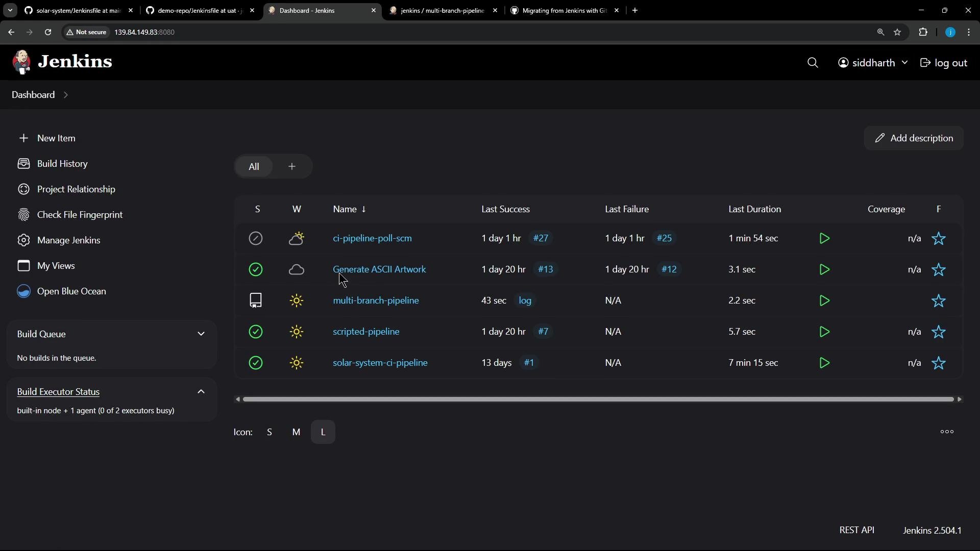
Task: Open the multi-branch-pipeline job
Action: coord(376,300)
